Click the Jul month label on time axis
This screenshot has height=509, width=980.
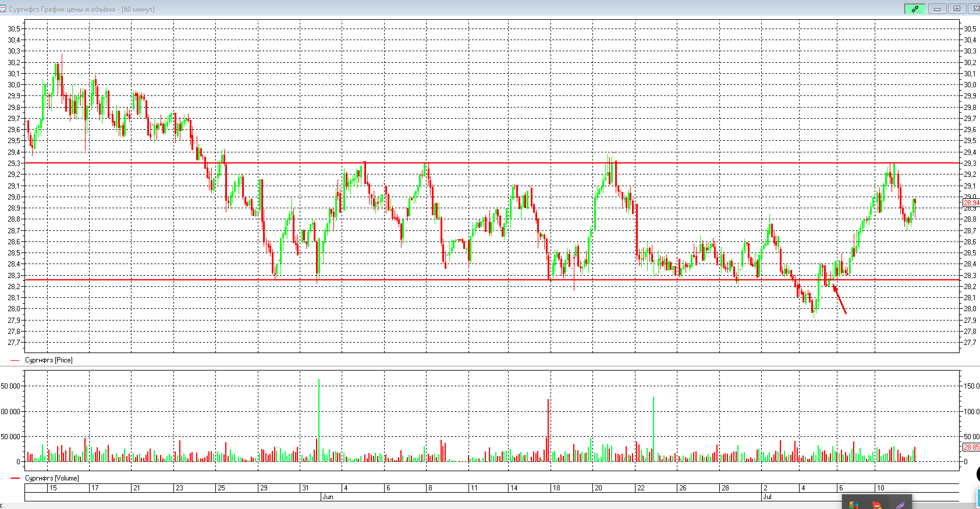click(768, 497)
